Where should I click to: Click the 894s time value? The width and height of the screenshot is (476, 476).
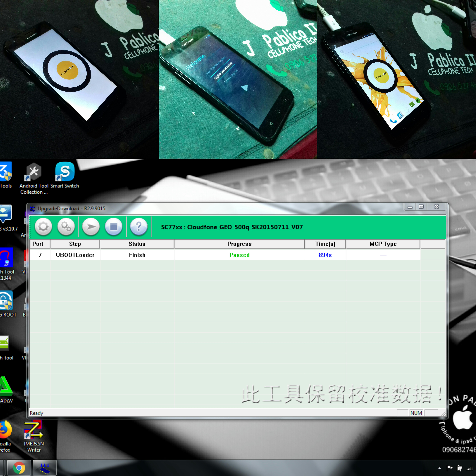tap(325, 255)
